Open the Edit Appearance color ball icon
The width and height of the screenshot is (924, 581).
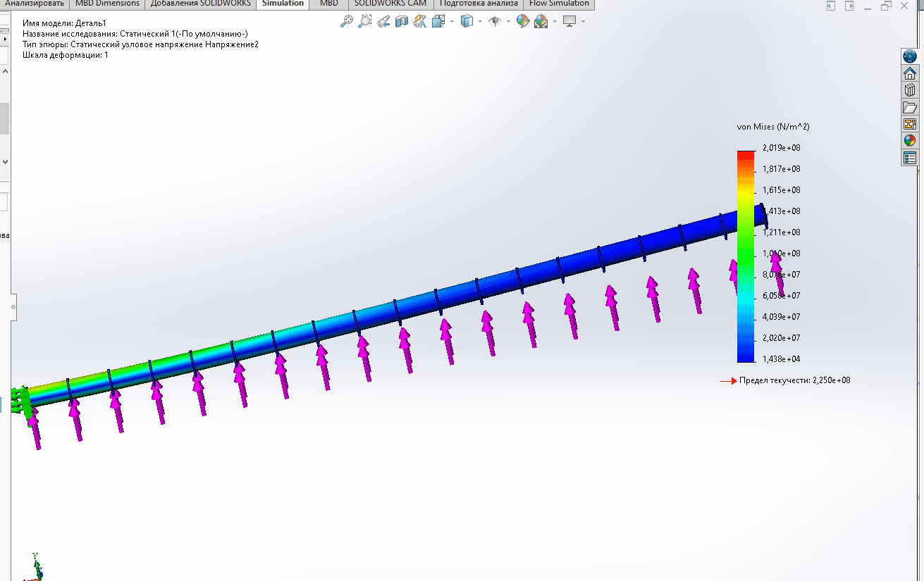(x=522, y=21)
